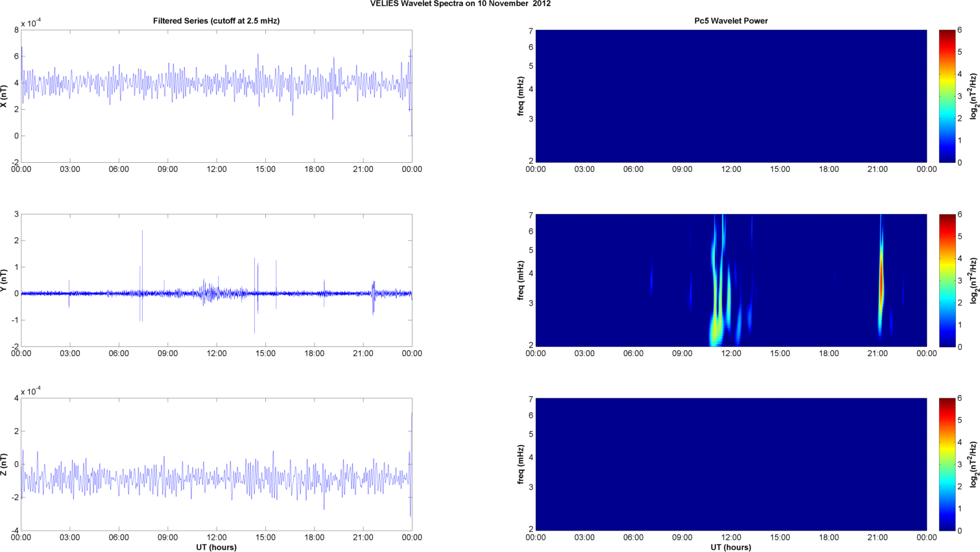Click the bottom Pc5 wavelet power spectrogram
980x552 pixels.
coord(731,464)
